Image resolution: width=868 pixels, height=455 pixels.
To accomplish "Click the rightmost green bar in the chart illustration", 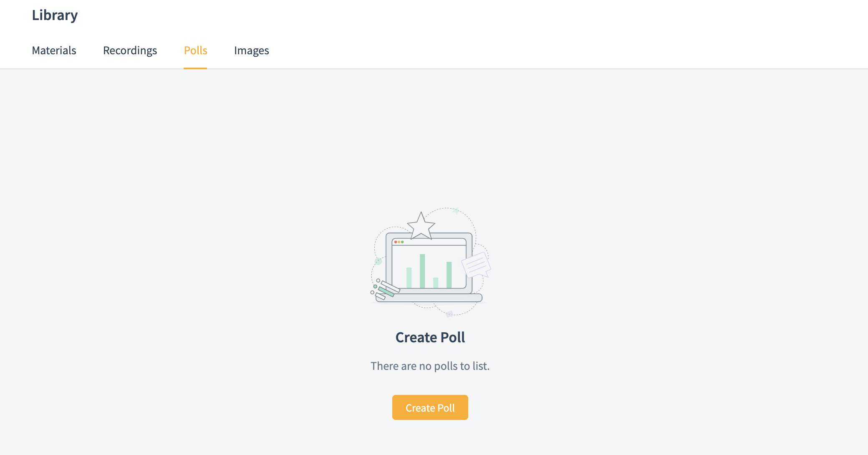I will click(449, 275).
